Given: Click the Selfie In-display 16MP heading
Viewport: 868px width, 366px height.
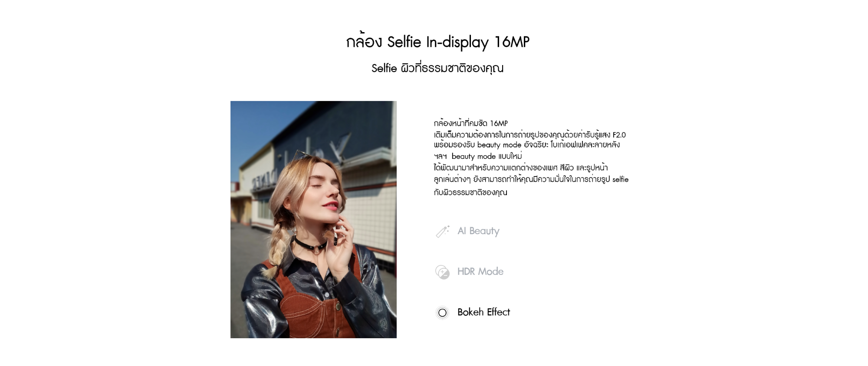Looking at the screenshot, I should click(438, 42).
